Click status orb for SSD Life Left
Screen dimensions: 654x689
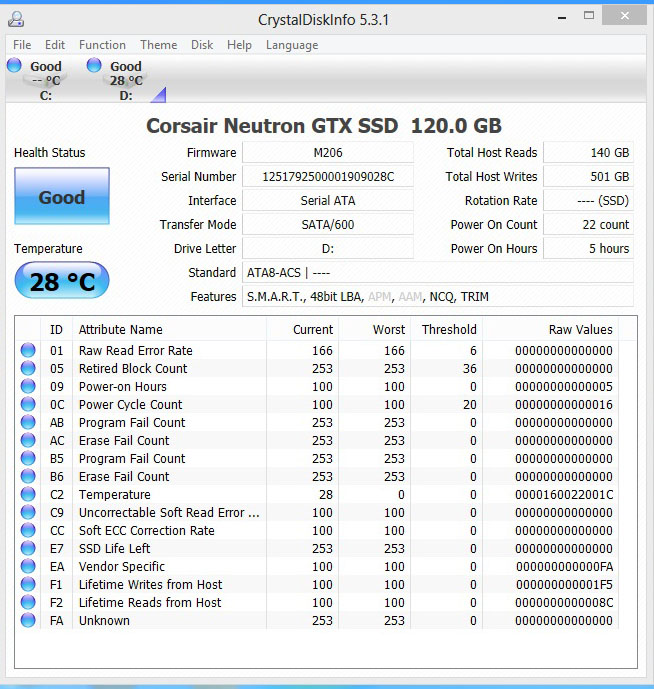28,548
